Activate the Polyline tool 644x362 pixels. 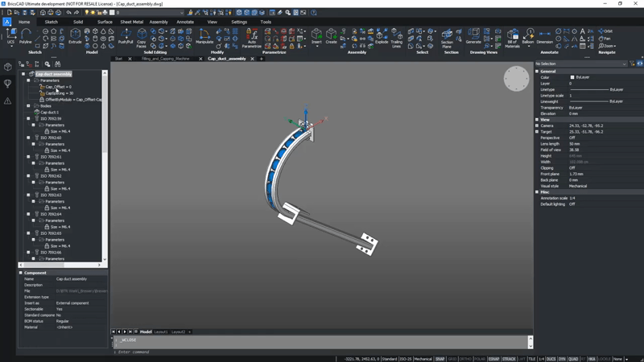pyautogui.click(x=26, y=36)
